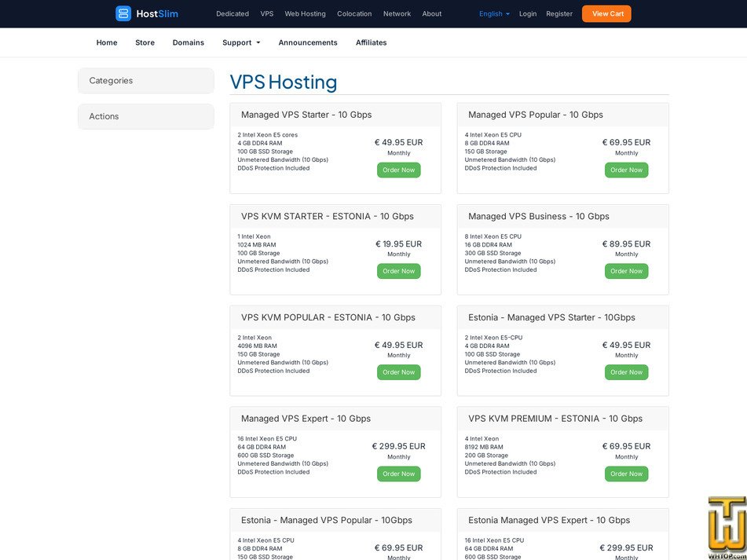Order Estonia Managed VPS Starter 10Gbps plan
Image resolution: width=747 pixels, height=560 pixels.
pyautogui.click(x=627, y=372)
